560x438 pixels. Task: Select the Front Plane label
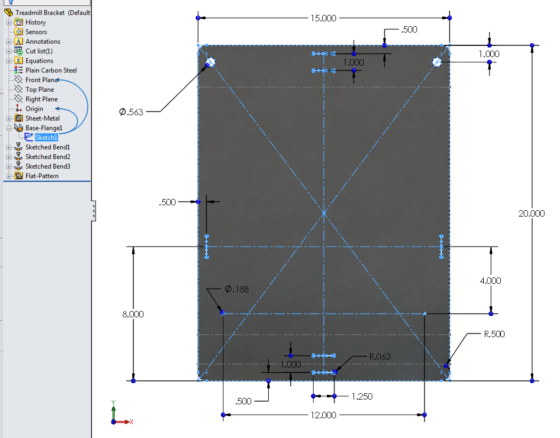[x=42, y=80]
